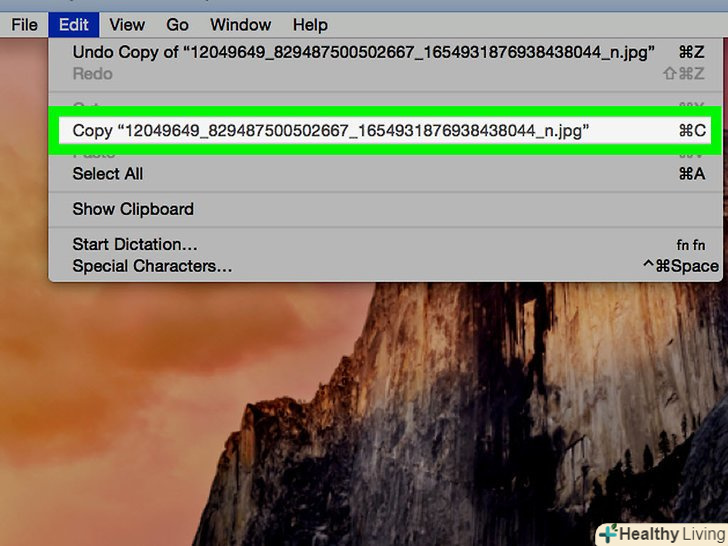
Task: Choose Start Dictation… entry
Action: pyautogui.click(x=385, y=244)
